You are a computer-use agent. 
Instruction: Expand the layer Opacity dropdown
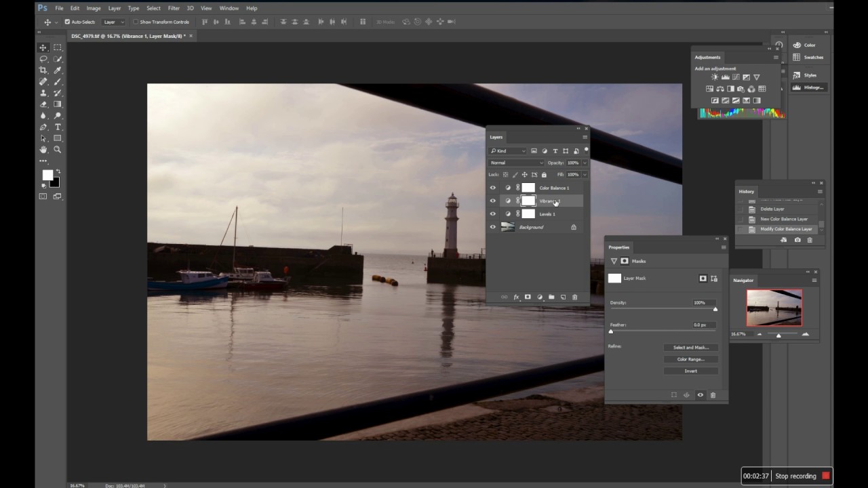pyautogui.click(x=585, y=163)
